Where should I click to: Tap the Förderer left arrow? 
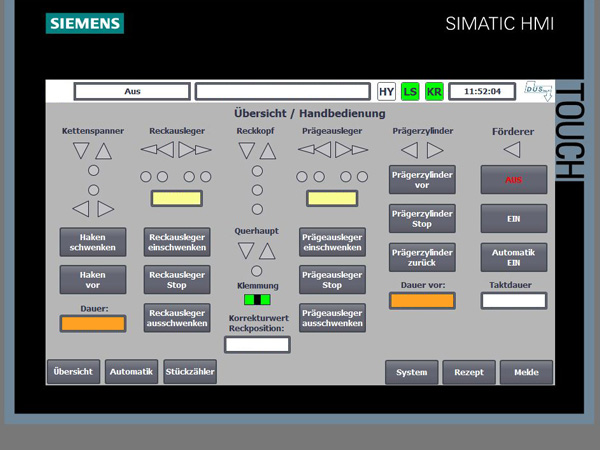tap(512, 150)
